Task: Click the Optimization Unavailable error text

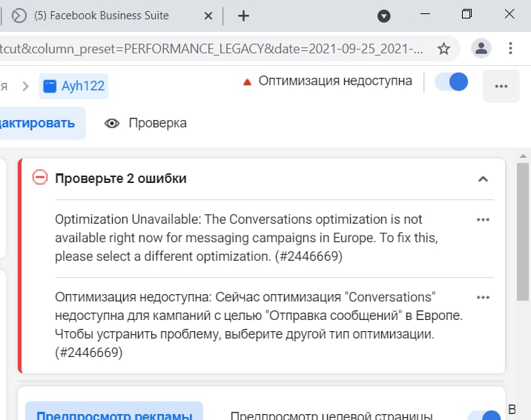Action: tap(246, 238)
